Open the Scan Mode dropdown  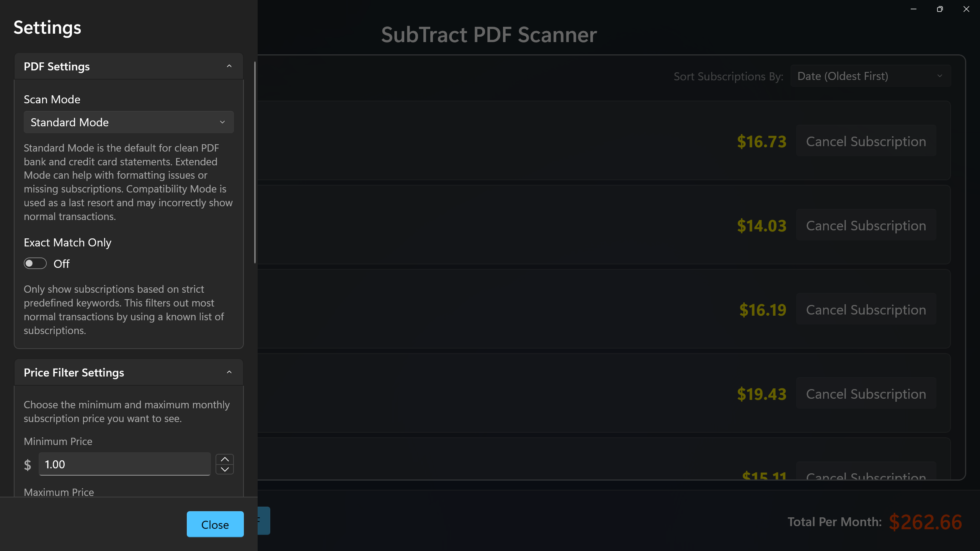coord(128,122)
